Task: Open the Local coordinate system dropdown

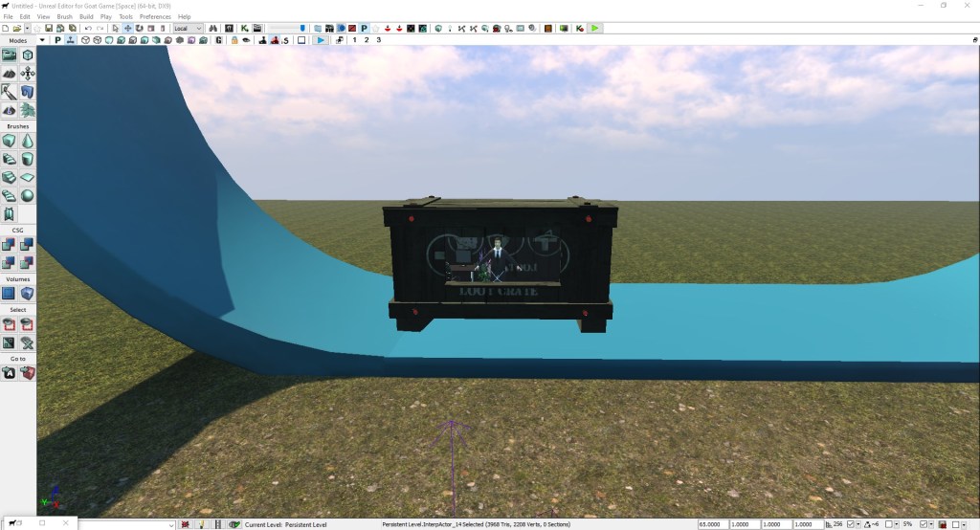Action: 188,29
